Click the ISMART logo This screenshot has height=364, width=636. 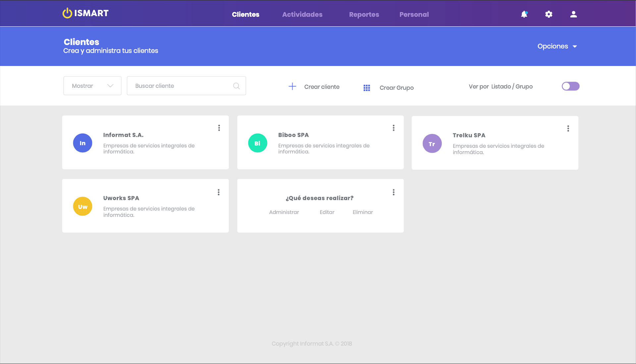click(85, 13)
